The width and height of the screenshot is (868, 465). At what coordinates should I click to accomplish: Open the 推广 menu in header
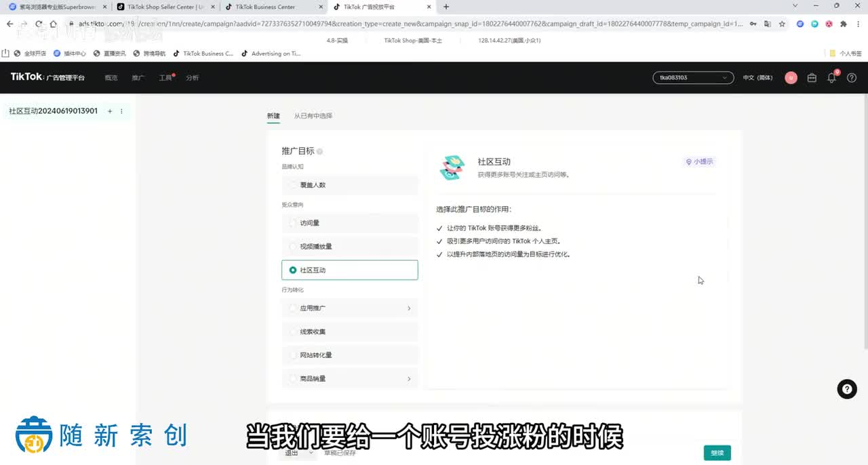coord(138,78)
